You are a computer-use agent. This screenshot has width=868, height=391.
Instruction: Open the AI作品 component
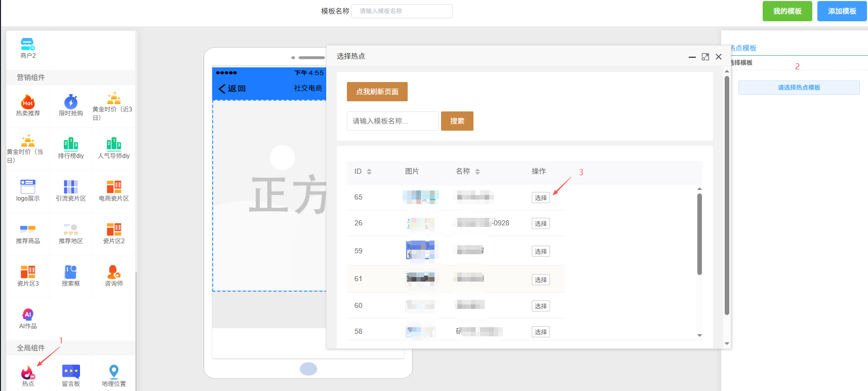(x=28, y=315)
